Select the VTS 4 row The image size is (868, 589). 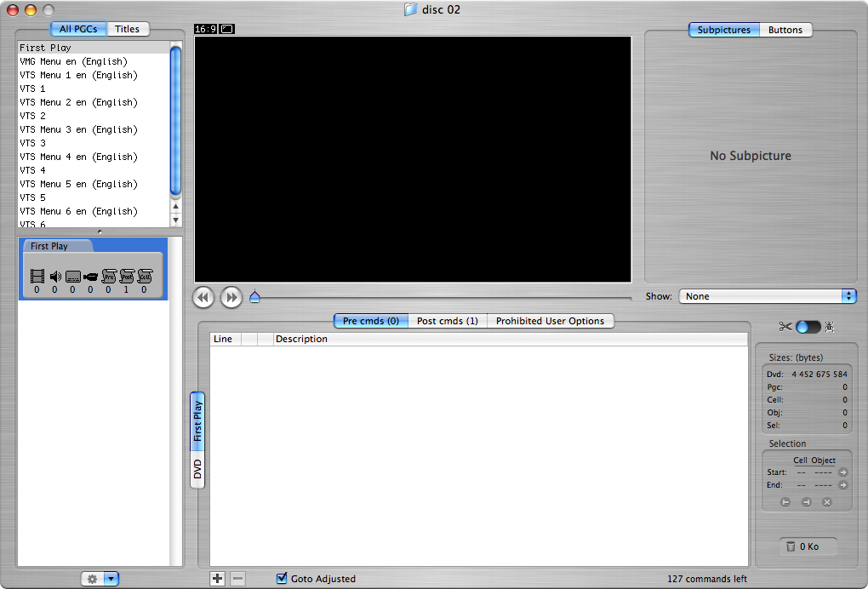[x=94, y=170]
